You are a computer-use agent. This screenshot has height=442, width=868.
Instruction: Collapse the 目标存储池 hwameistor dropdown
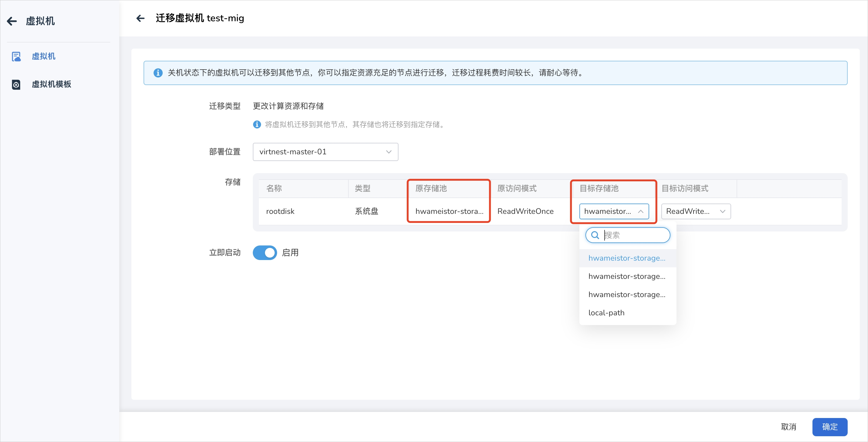pyautogui.click(x=614, y=211)
